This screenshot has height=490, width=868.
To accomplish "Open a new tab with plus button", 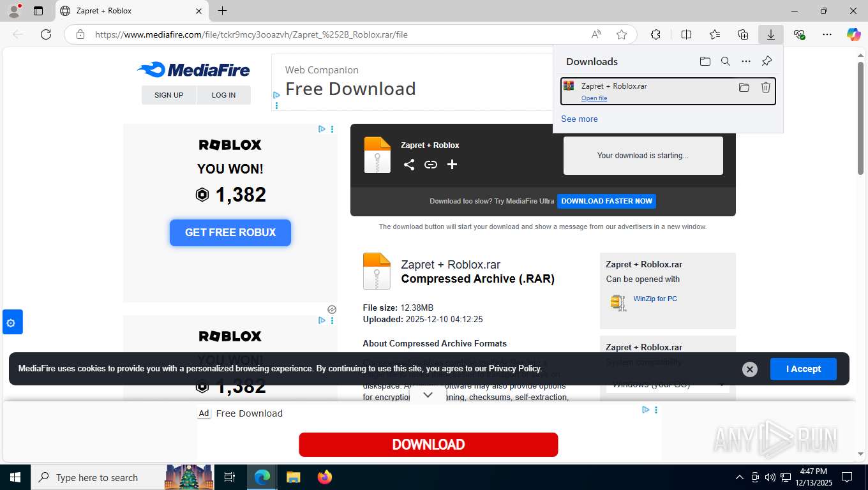I will (222, 11).
